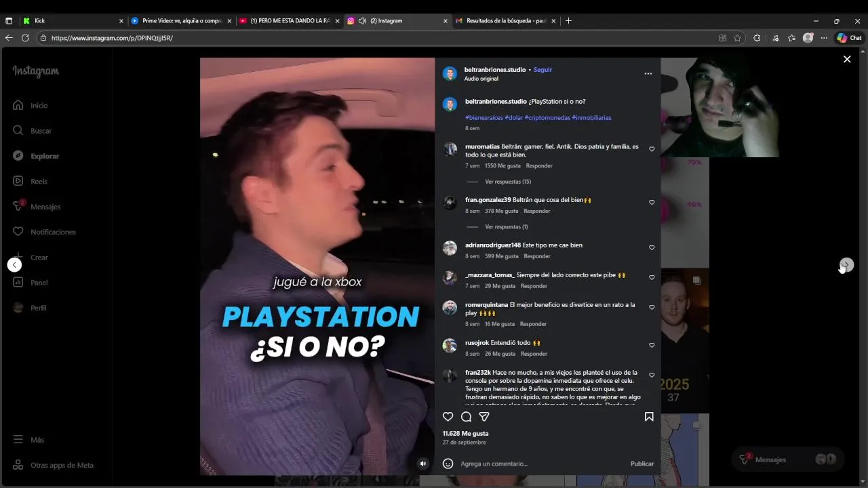This screenshot has width=868, height=488.
Task: Open beltranbriones.studio profile from header
Action: (x=495, y=70)
